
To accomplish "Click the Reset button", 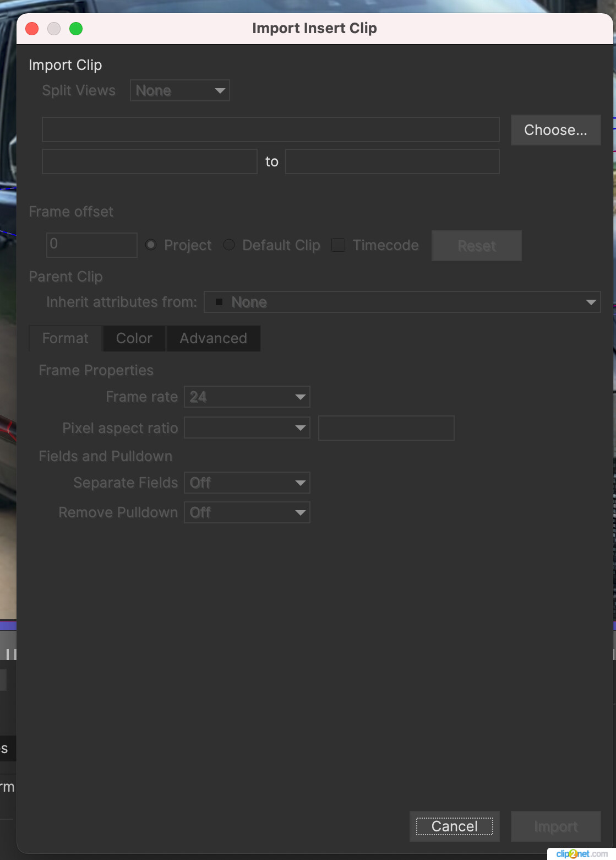I will (x=476, y=246).
